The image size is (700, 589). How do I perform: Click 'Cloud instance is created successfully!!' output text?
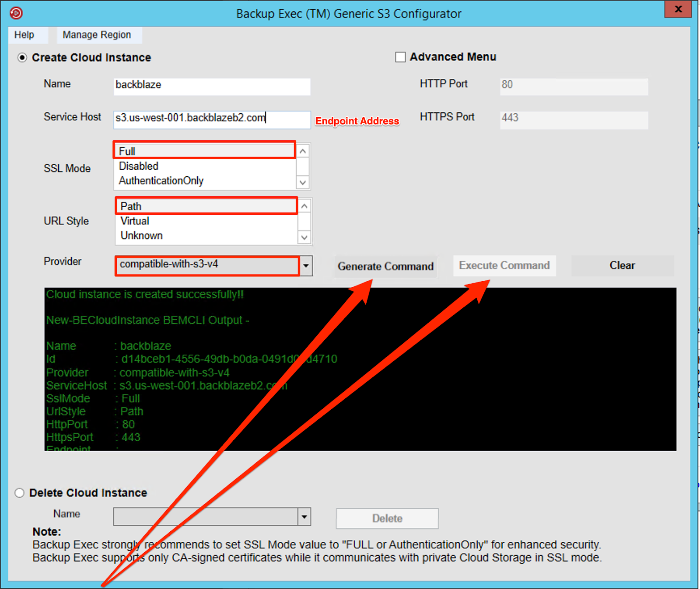(x=145, y=294)
